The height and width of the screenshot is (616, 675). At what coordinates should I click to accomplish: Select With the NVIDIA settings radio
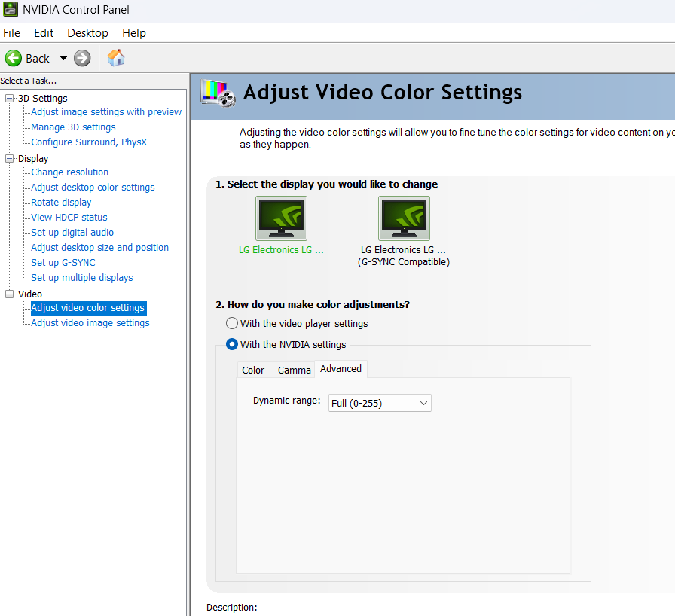pyautogui.click(x=231, y=344)
